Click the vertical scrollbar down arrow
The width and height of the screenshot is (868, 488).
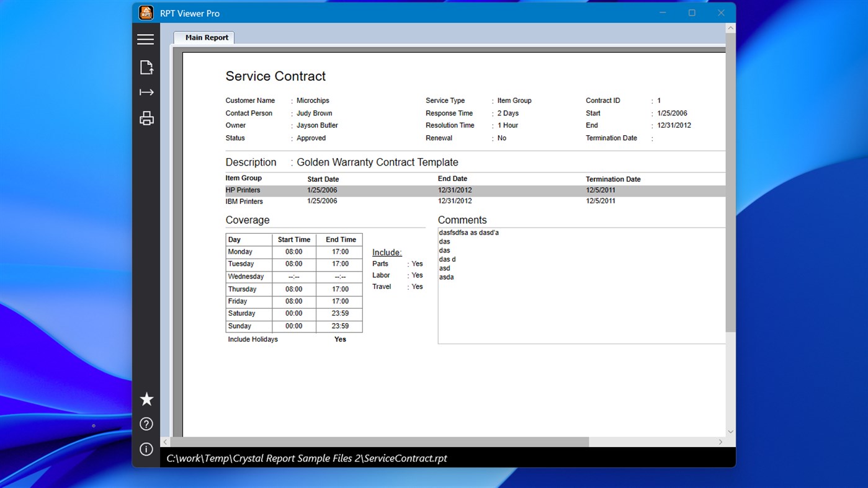[730, 432]
